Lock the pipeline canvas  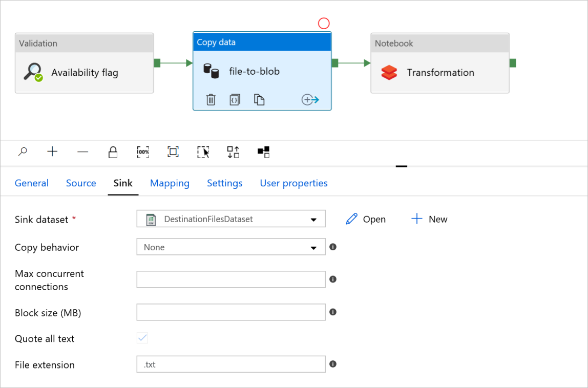point(113,152)
